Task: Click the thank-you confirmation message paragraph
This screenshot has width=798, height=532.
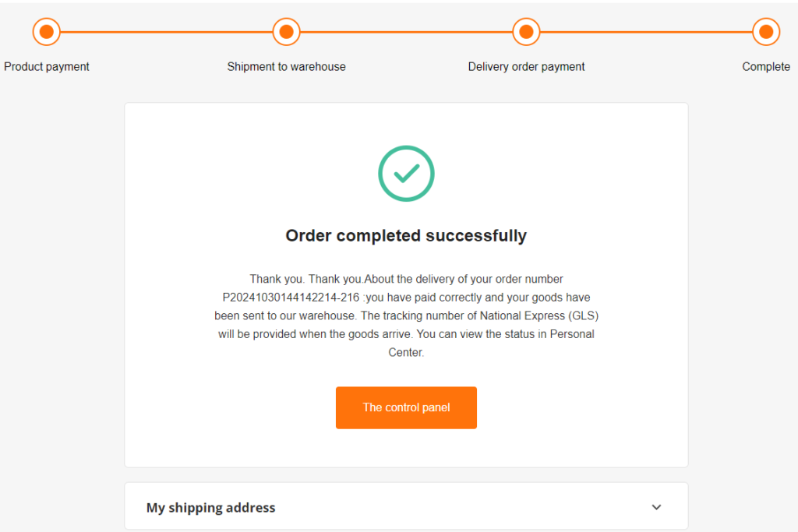Action: coord(406,315)
